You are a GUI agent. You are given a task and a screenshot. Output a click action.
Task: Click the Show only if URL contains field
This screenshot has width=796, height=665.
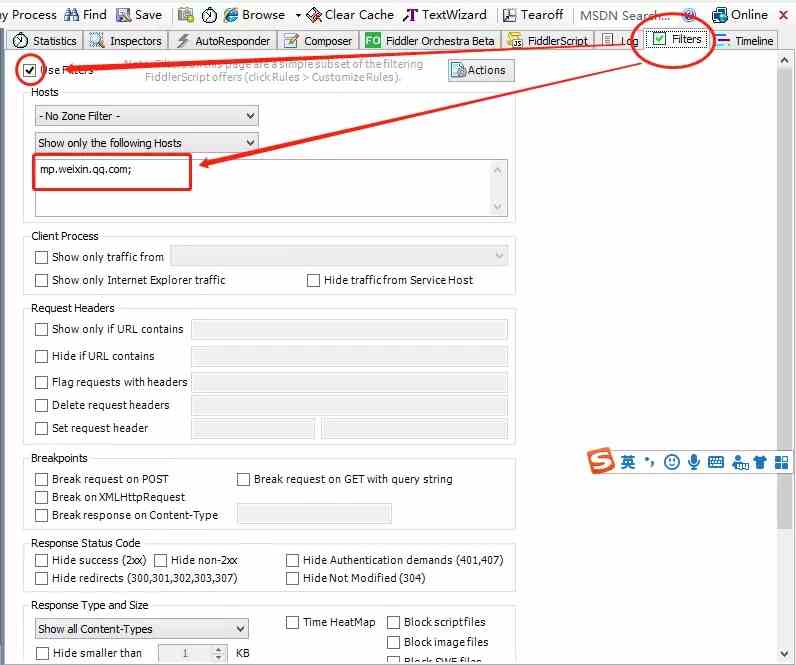pos(349,329)
